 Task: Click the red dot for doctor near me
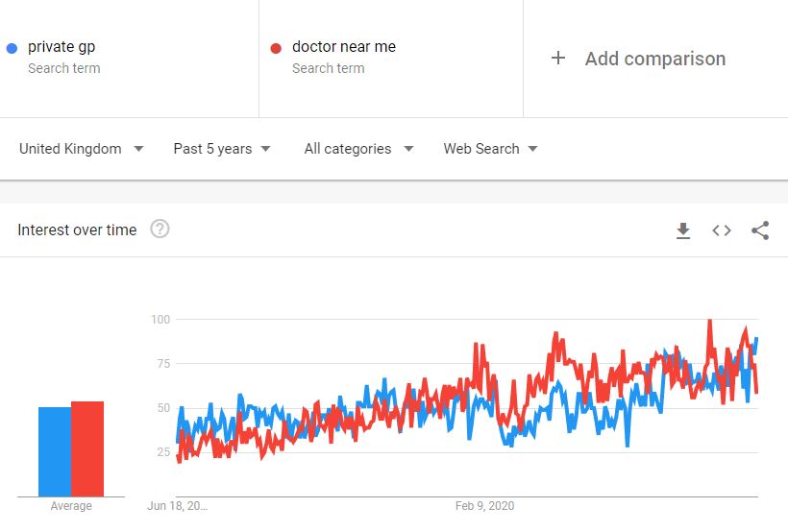point(276,48)
